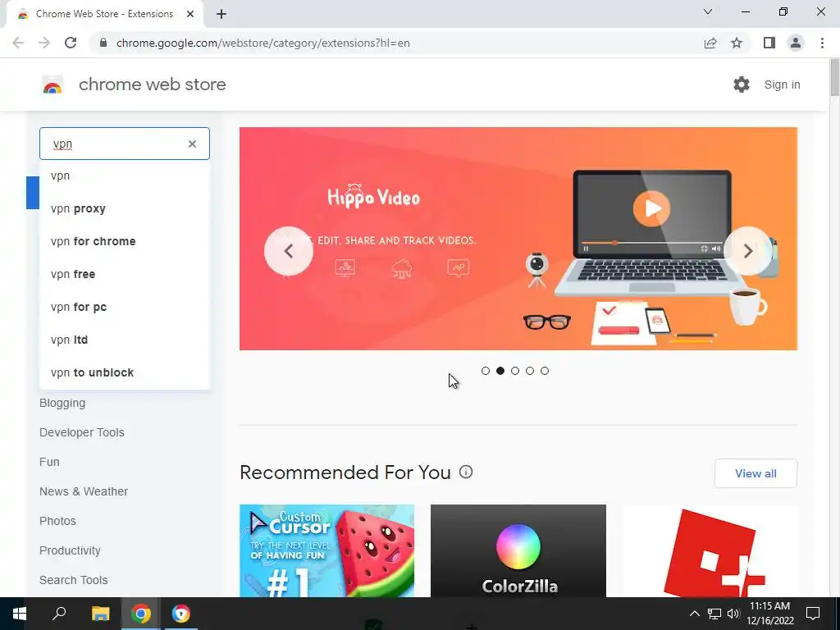
Task: Click the Chrome Web Store rainbow logo
Action: tap(52, 84)
